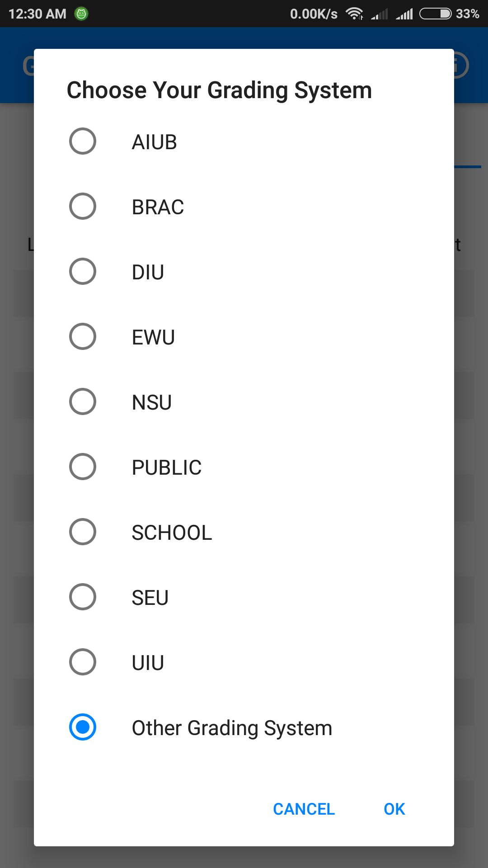
Task: Cancel the grading system dialog
Action: [304, 809]
